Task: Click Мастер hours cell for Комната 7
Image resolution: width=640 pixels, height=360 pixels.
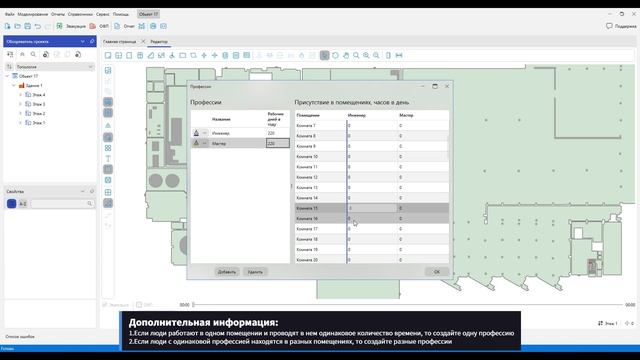Action: point(423,126)
